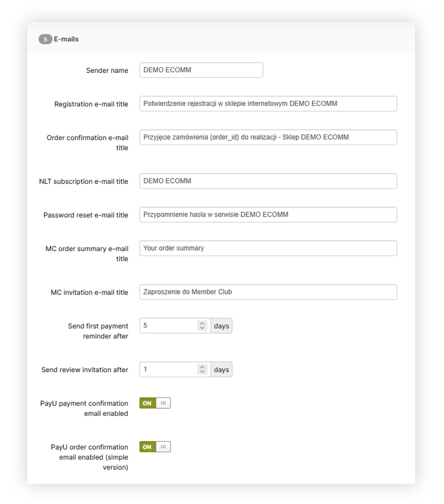Decrease the review invitation days value
This screenshot has height=504, width=444.
(202, 372)
